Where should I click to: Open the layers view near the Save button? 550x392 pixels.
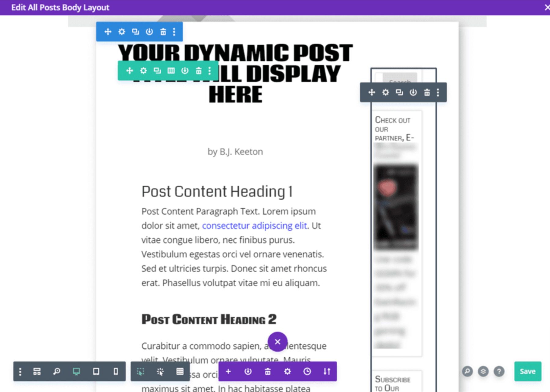tap(483, 372)
